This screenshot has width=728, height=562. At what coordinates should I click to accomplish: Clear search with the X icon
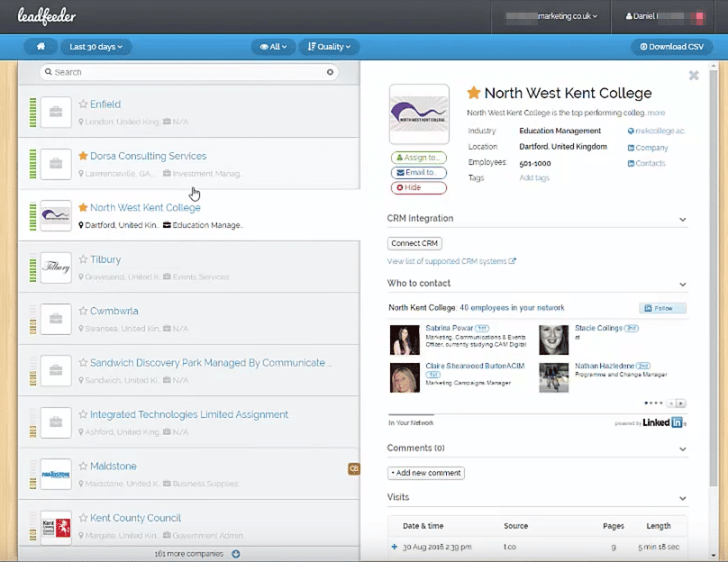point(330,72)
